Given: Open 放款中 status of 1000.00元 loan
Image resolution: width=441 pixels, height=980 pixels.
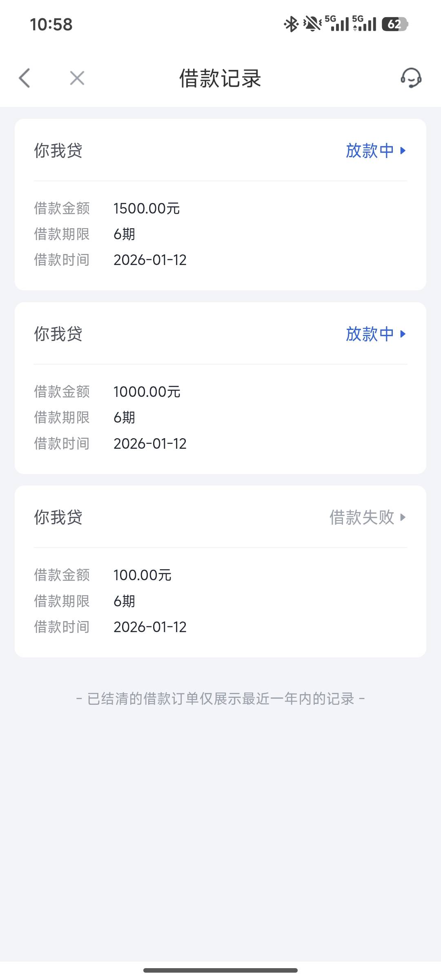Looking at the screenshot, I should point(370,334).
